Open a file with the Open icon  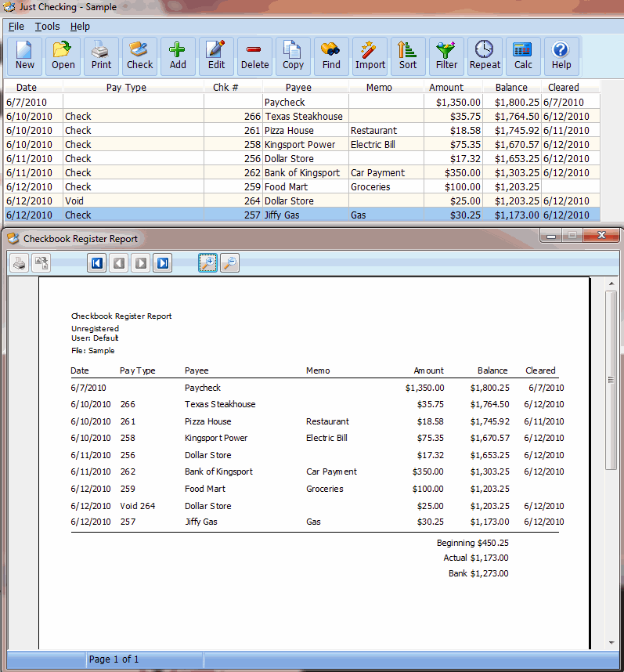(x=63, y=56)
